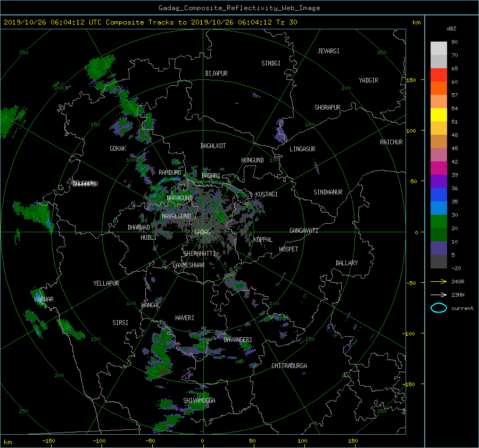Screen dimensions: 479x448
Task: Select the mauve pink 45 dBZ swatch
Action: (439, 154)
